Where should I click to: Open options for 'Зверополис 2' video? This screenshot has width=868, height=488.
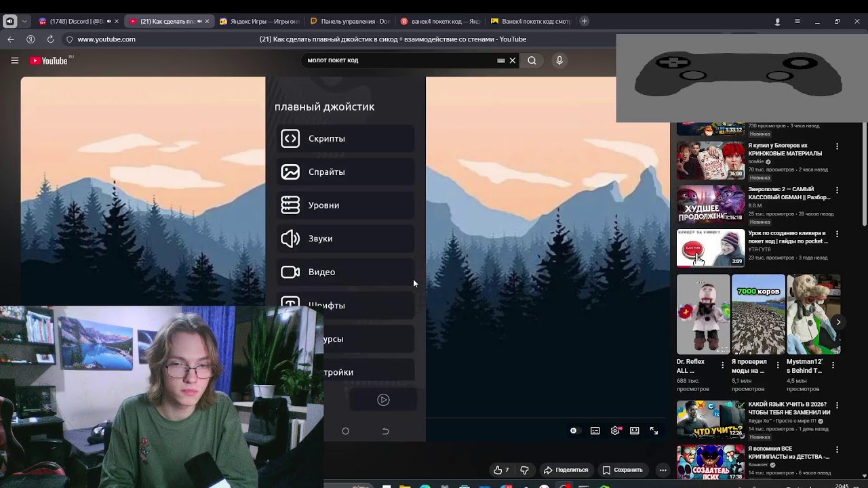click(x=837, y=190)
